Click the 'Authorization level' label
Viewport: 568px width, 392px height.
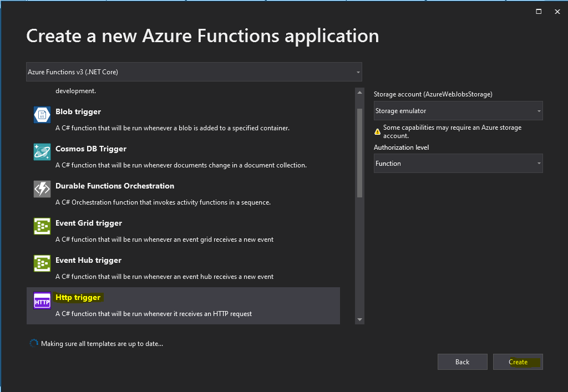tap(402, 147)
